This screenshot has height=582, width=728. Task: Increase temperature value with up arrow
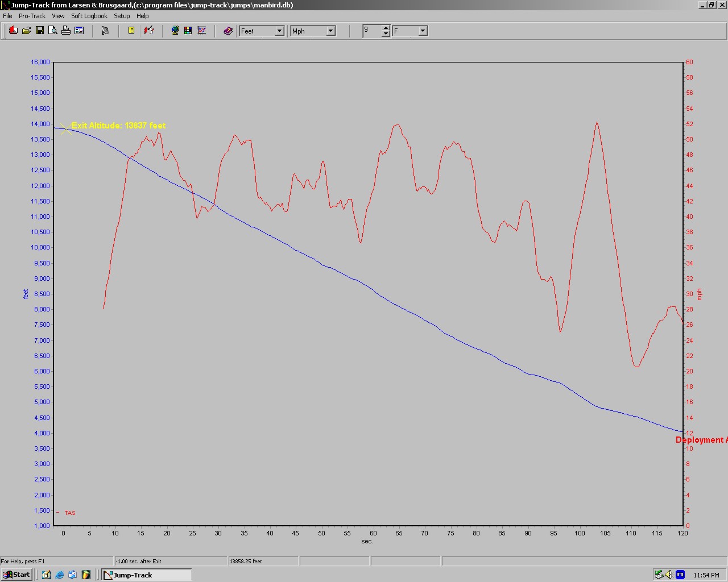pos(386,28)
